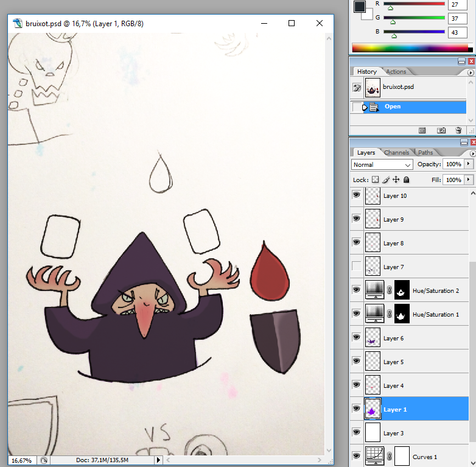Image resolution: width=476 pixels, height=467 pixels.
Task: Select the Hue/Saturation 1 layer mask thumbnail
Action: pyautogui.click(x=402, y=314)
